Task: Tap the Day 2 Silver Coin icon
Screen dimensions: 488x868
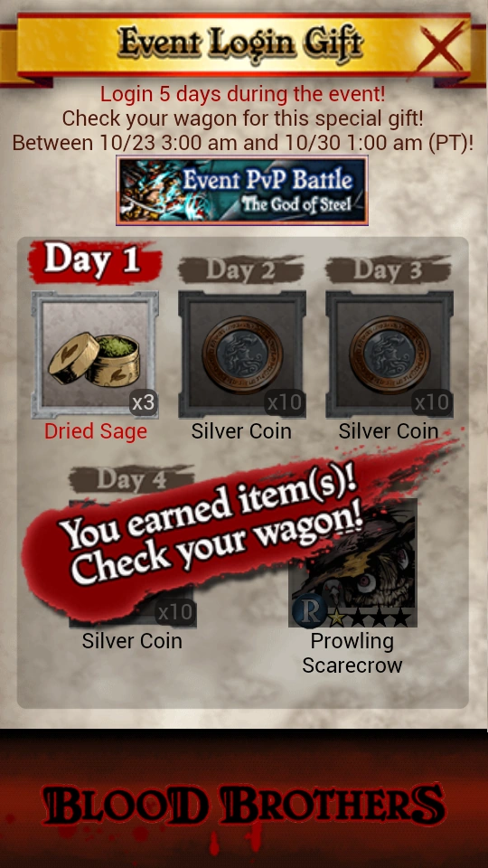Action: [x=242, y=354]
